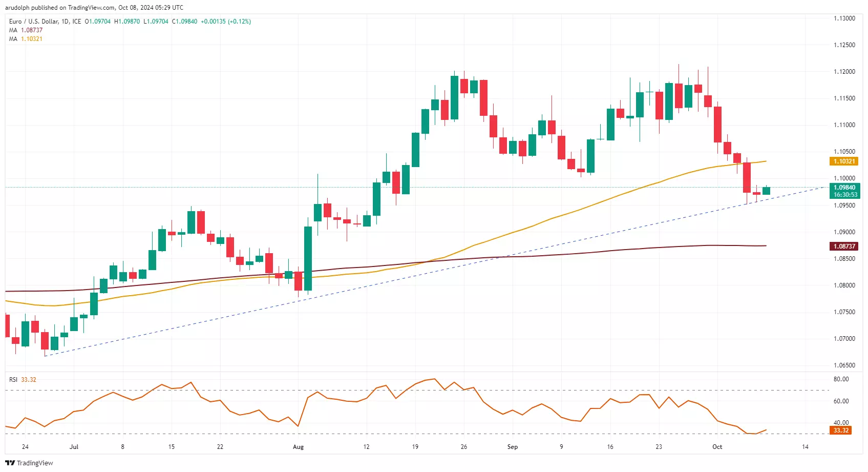
Task: Click the Jul label on time axis
Action: coord(74,447)
